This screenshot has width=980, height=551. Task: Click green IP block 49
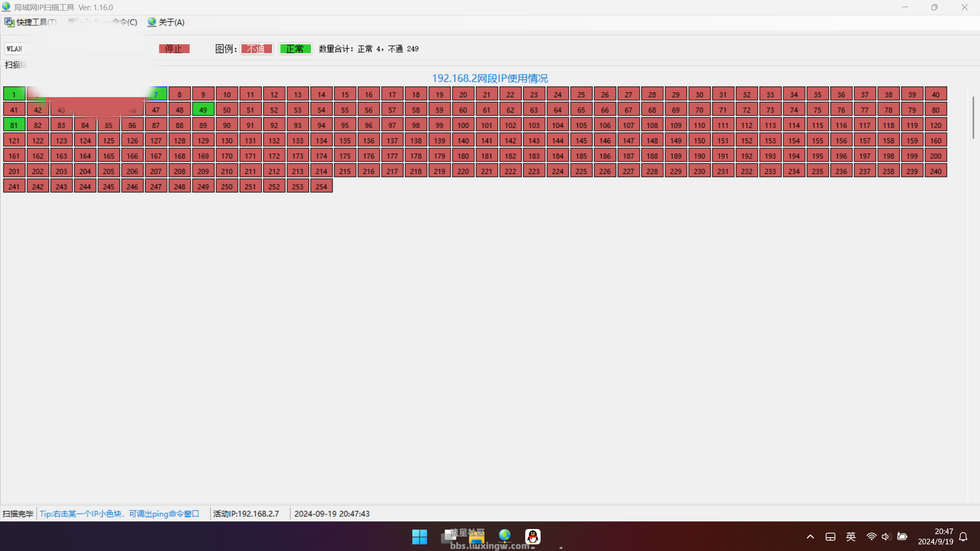point(203,109)
